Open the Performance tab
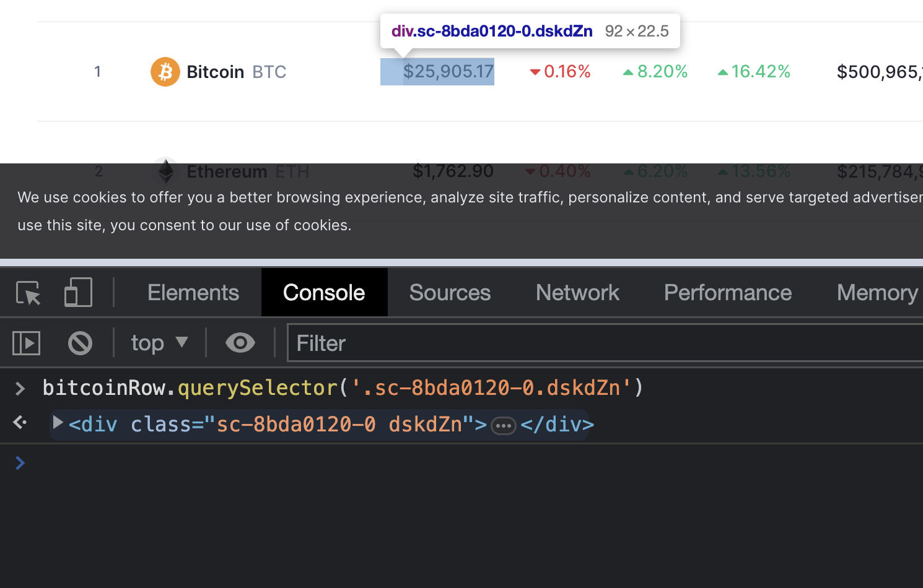The height and width of the screenshot is (588, 923). [727, 293]
